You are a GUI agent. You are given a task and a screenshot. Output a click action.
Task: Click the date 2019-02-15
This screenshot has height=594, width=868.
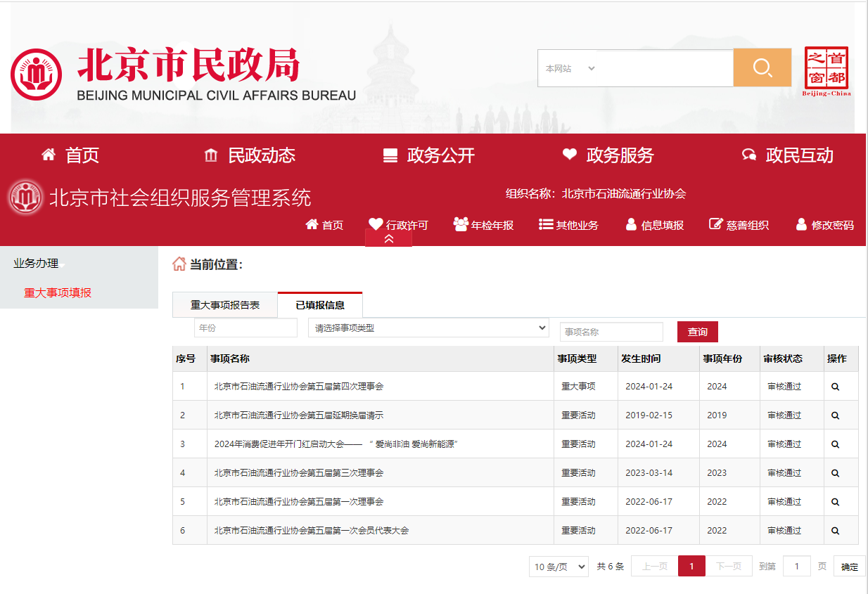[649, 415]
